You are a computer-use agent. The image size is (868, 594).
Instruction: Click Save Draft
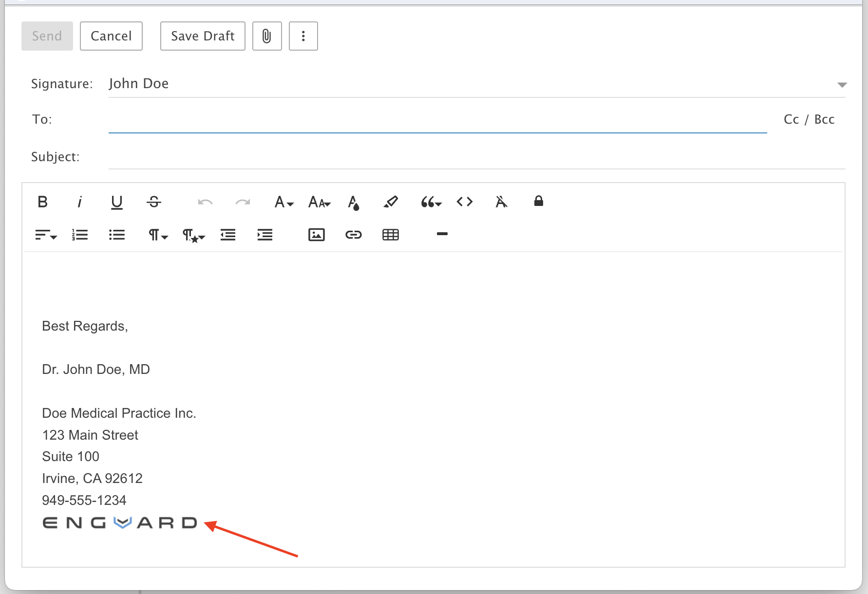pos(203,36)
